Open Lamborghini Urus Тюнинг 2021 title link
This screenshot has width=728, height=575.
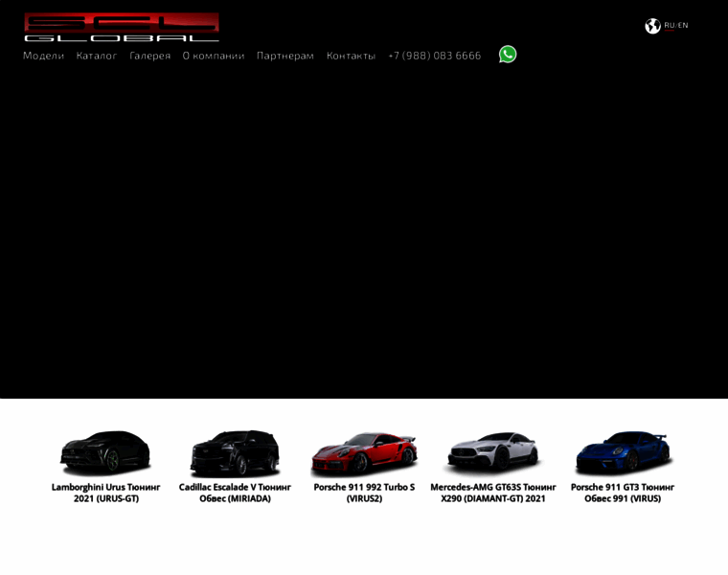105,493
